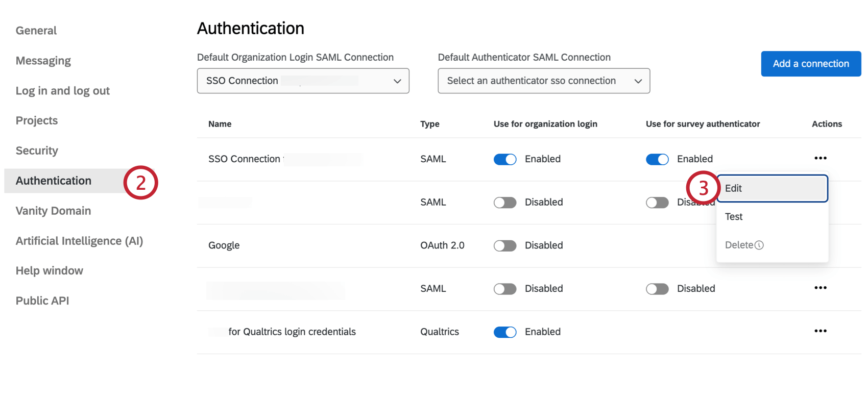This screenshot has height=401, width=868.
Task: Toggle survey authenticator for SSO Connection
Action: 657,159
